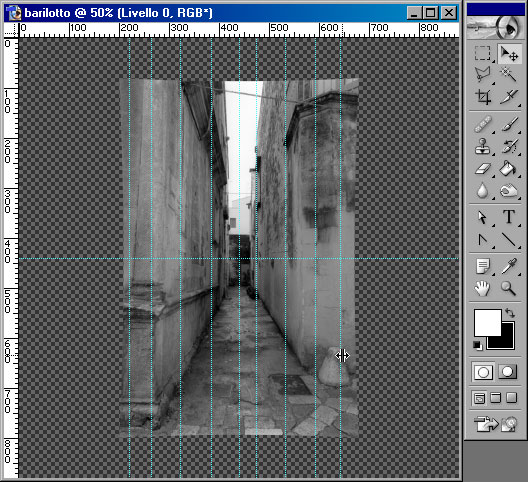Image resolution: width=528 pixels, height=482 pixels.
Task: Switch to Standard editing mode
Action: (x=483, y=372)
